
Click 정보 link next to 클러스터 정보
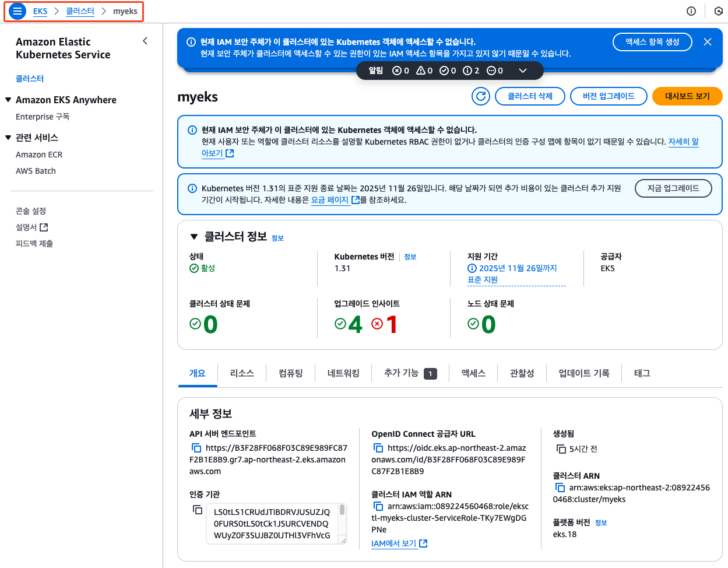tap(277, 238)
